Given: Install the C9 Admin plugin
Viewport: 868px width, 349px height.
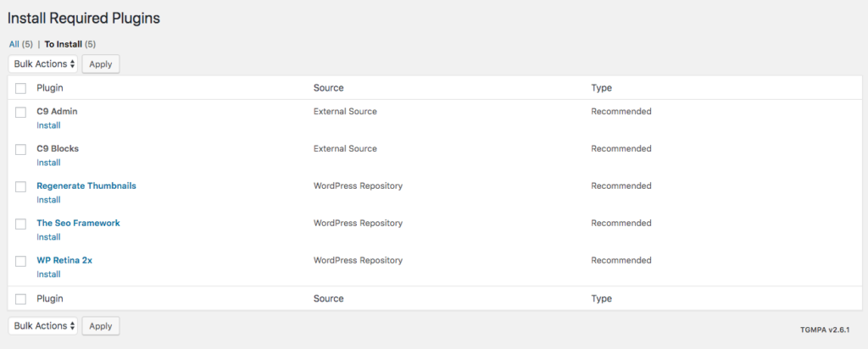Looking at the screenshot, I should click(x=48, y=125).
